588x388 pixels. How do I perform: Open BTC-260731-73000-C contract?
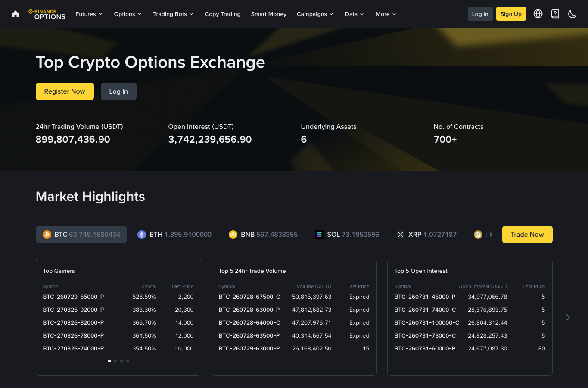pyautogui.click(x=425, y=335)
